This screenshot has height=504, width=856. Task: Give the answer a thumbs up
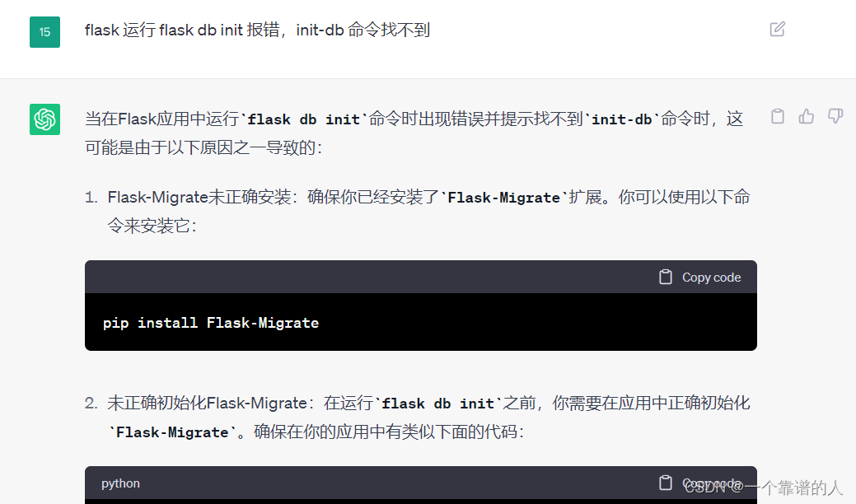point(807,116)
